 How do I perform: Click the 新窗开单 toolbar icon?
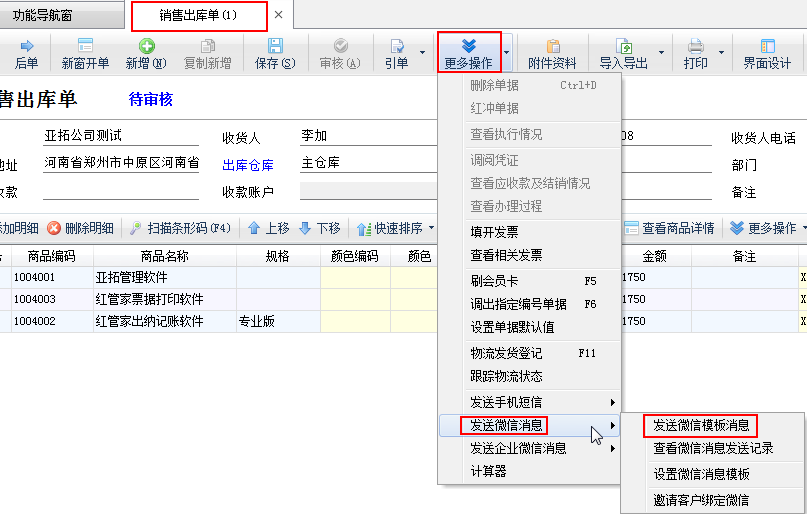(85, 46)
